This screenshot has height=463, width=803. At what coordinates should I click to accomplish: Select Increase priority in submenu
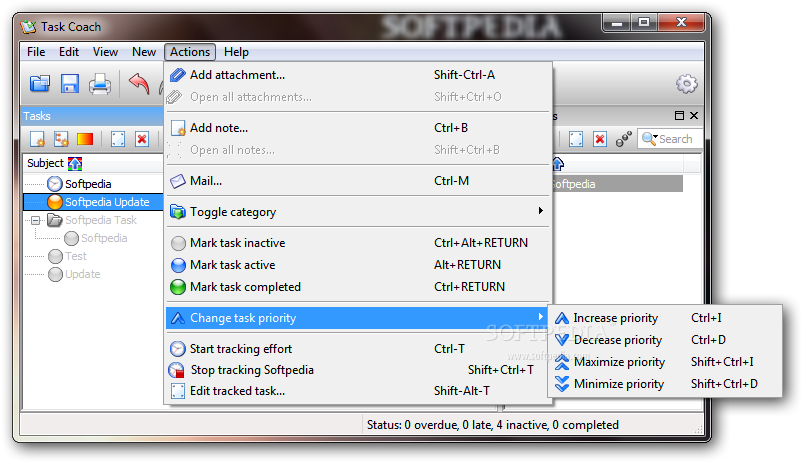point(665,318)
